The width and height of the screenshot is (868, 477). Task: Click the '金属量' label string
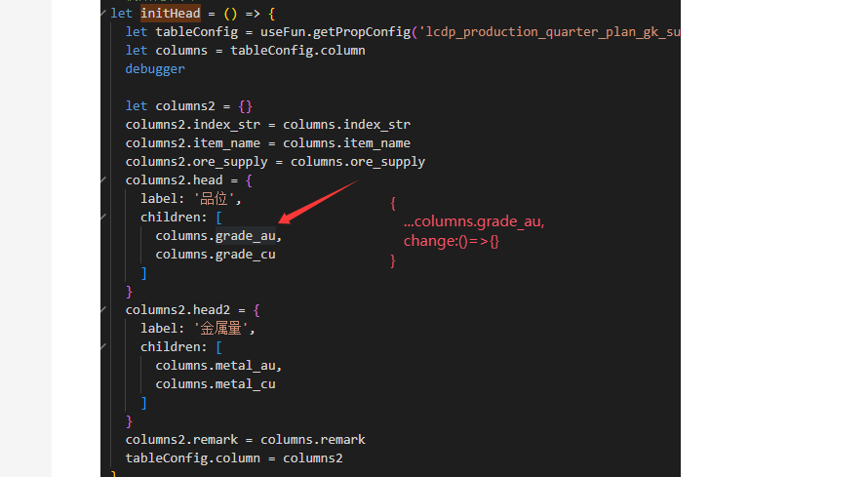(x=222, y=329)
